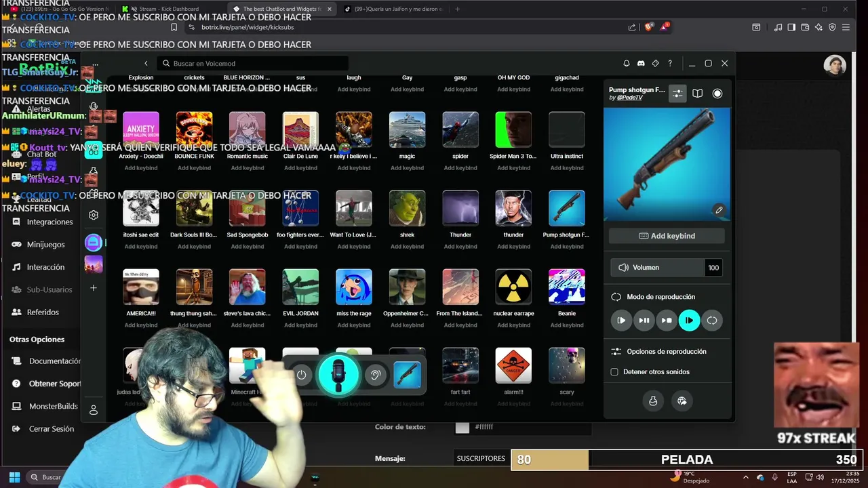Enable Detener otros sonidos checkbox

click(614, 372)
